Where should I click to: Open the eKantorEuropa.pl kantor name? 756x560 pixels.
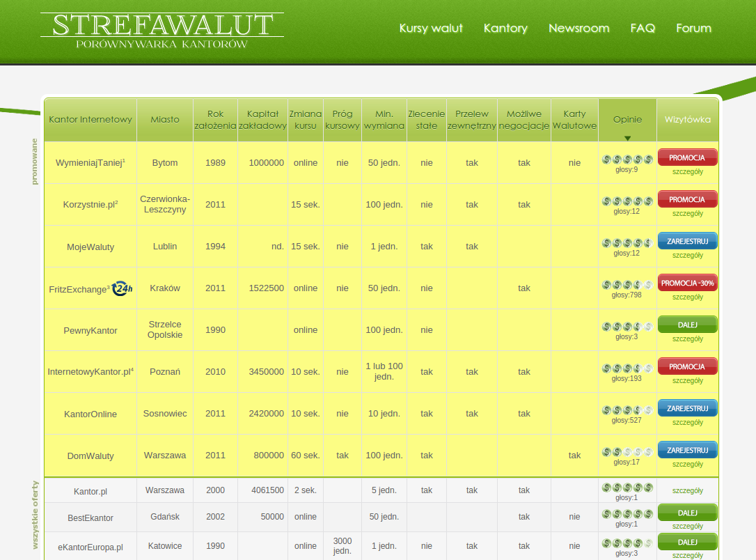click(90, 547)
